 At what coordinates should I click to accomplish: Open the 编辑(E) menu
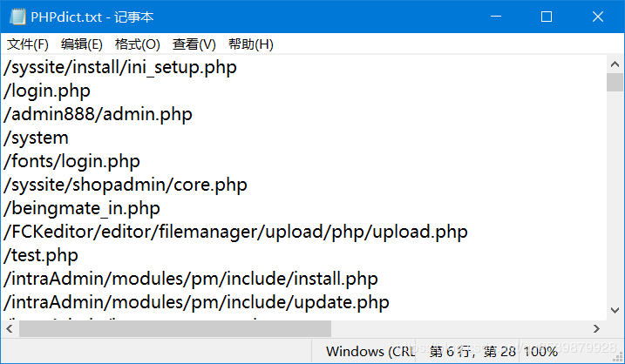pyautogui.click(x=81, y=44)
